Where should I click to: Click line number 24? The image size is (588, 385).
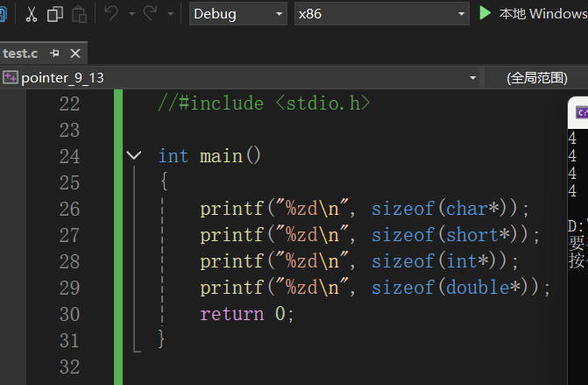[x=70, y=156]
